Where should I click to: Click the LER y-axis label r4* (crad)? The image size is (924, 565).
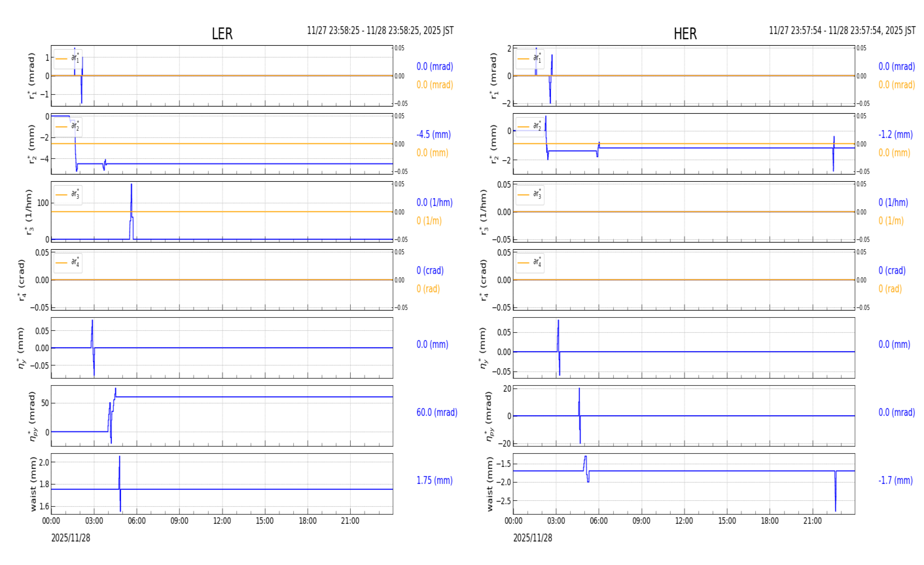coord(23,280)
